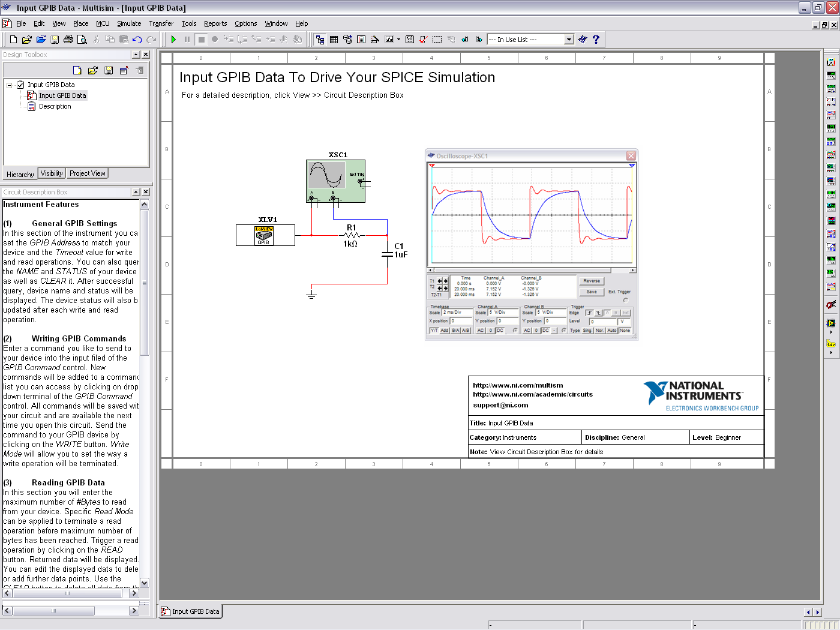The height and width of the screenshot is (630, 840).
Task: Set Channel A coupling to DC
Action: click(x=500, y=331)
